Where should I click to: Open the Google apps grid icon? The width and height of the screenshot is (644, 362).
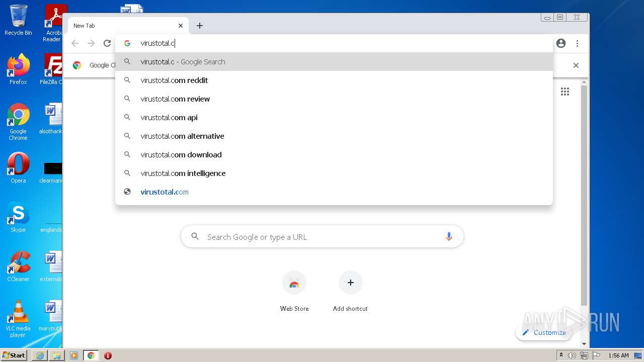point(565,92)
